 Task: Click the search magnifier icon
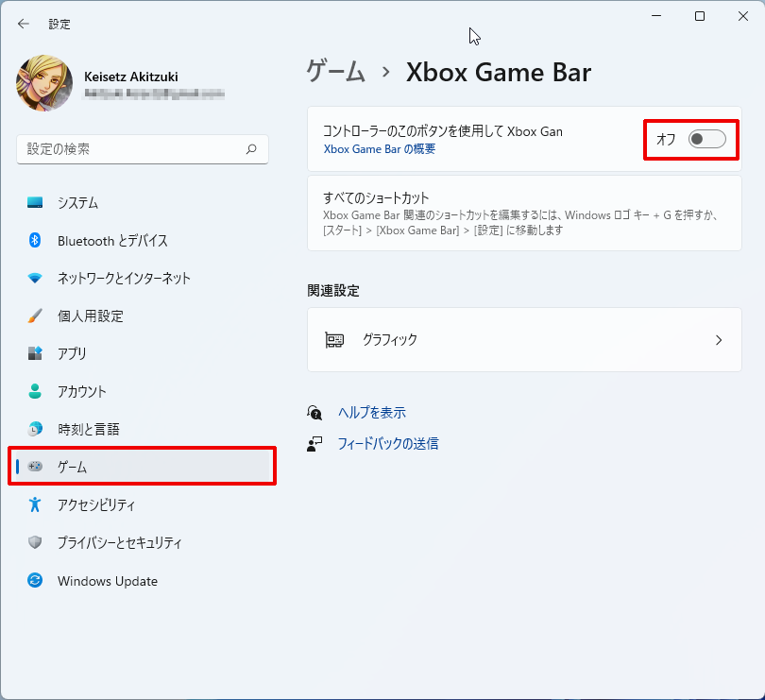251,149
